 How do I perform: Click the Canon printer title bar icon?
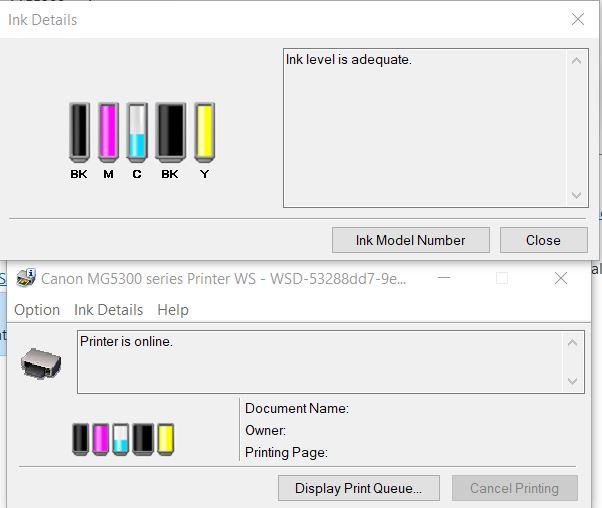pos(26,278)
